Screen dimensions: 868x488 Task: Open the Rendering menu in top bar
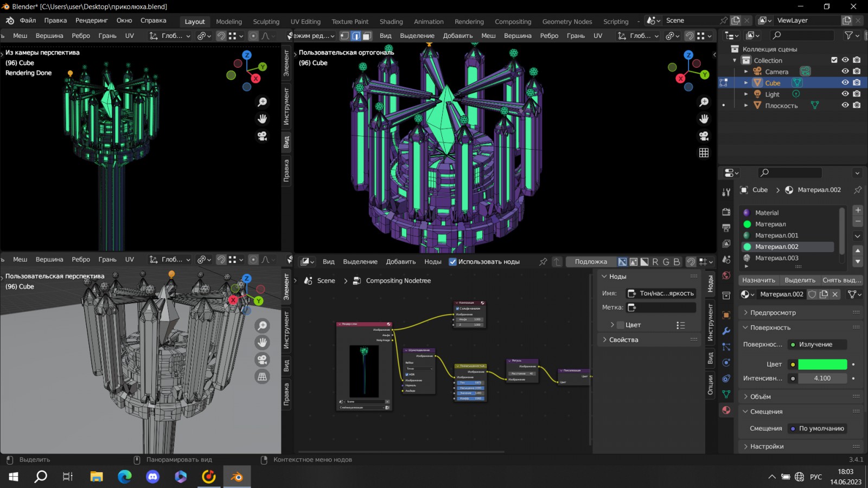pos(91,21)
